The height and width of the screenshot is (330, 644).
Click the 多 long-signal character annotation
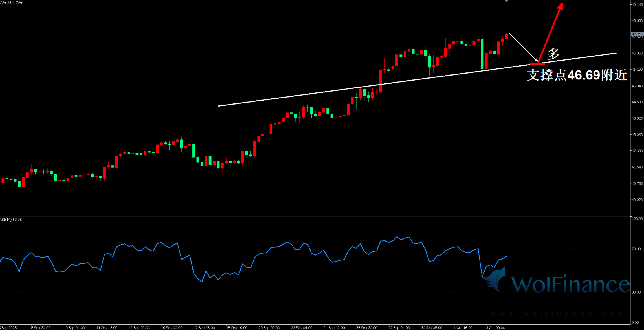553,54
